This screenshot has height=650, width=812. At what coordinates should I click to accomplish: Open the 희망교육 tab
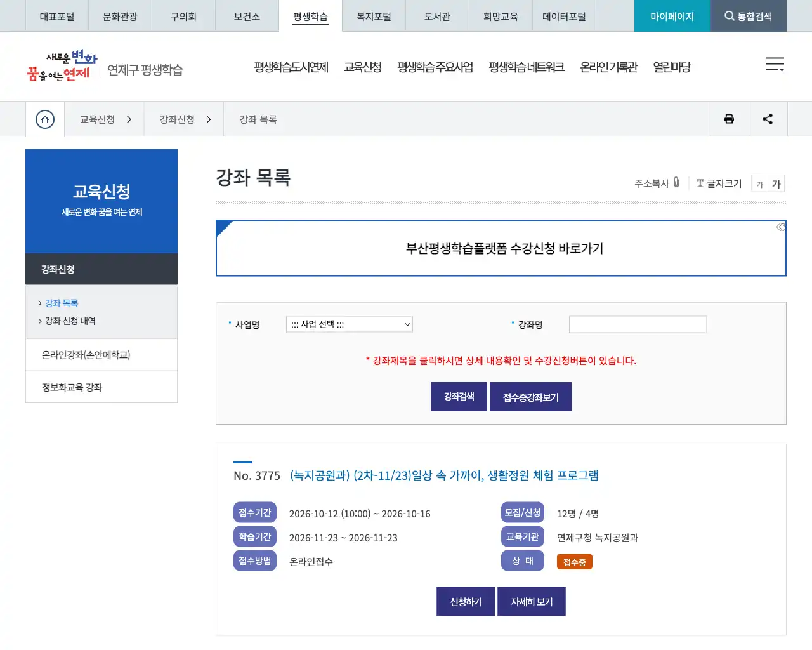(501, 16)
